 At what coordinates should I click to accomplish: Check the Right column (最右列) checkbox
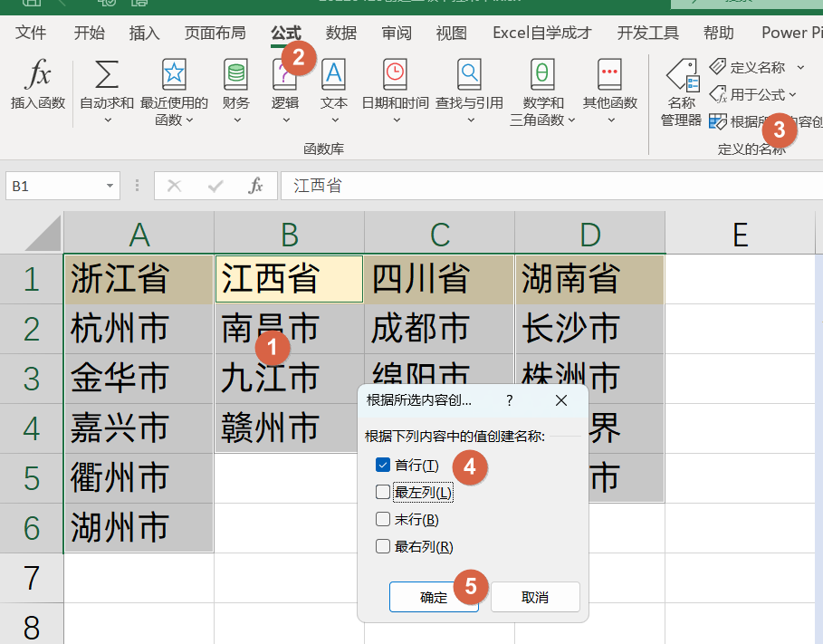click(x=383, y=546)
